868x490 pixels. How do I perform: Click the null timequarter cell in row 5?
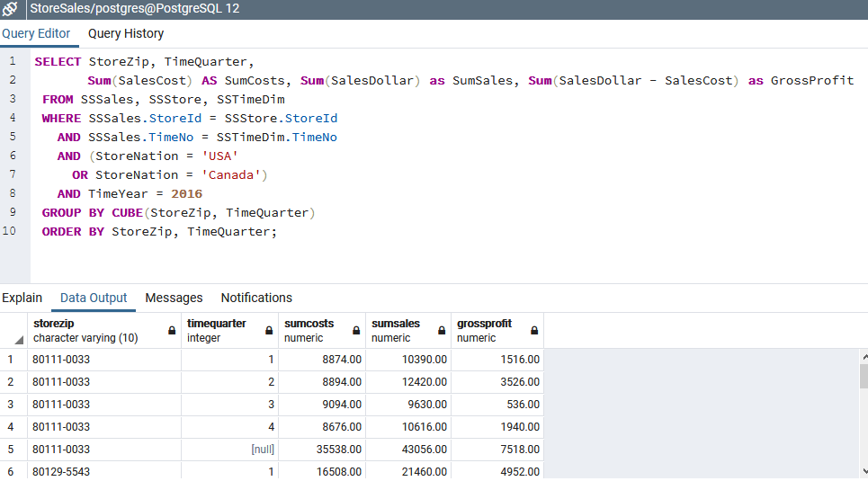tap(230, 450)
